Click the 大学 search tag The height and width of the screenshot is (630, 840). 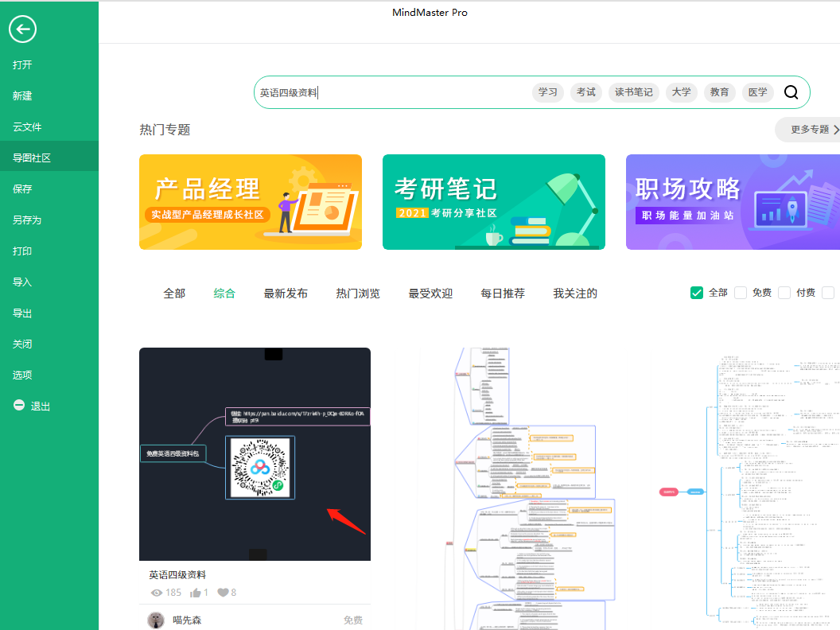pyautogui.click(x=682, y=92)
